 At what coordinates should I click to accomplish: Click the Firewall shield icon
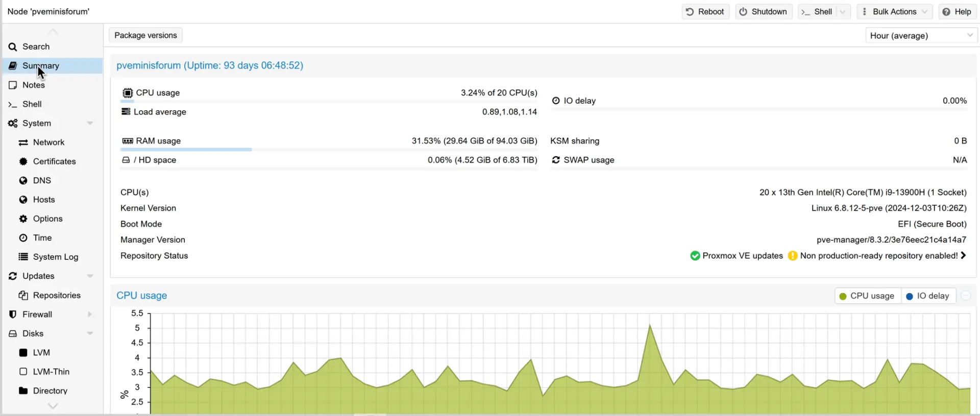(x=13, y=314)
